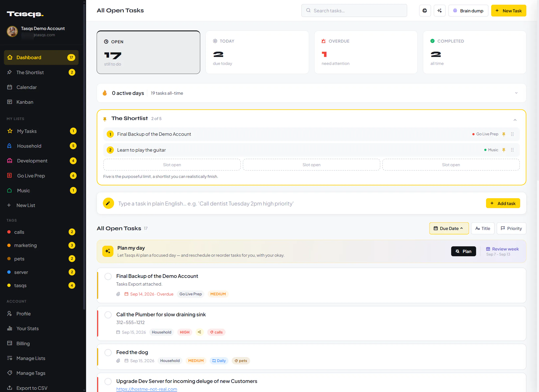The image size is (539, 392).
Task: Open the Dashboard menu item
Action: 41,58
